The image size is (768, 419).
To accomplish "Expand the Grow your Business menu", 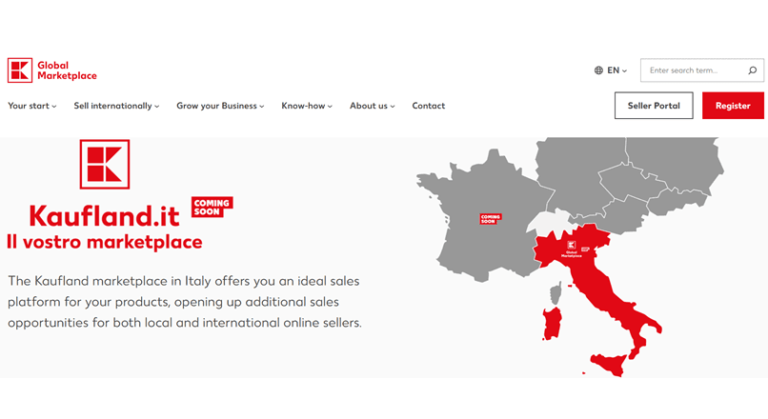I will pyautogui.click(x=220, y=106).
